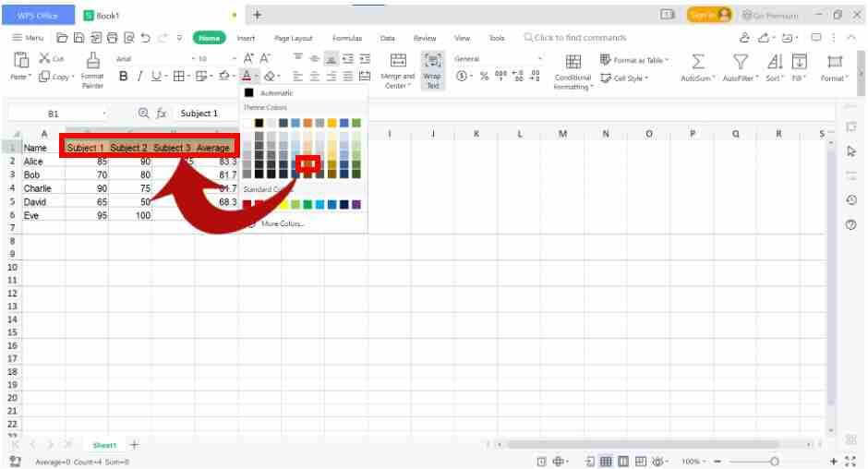Open the main Menu button
The height and width of the screenshot is (469, 868).
[x=28, y=38]
